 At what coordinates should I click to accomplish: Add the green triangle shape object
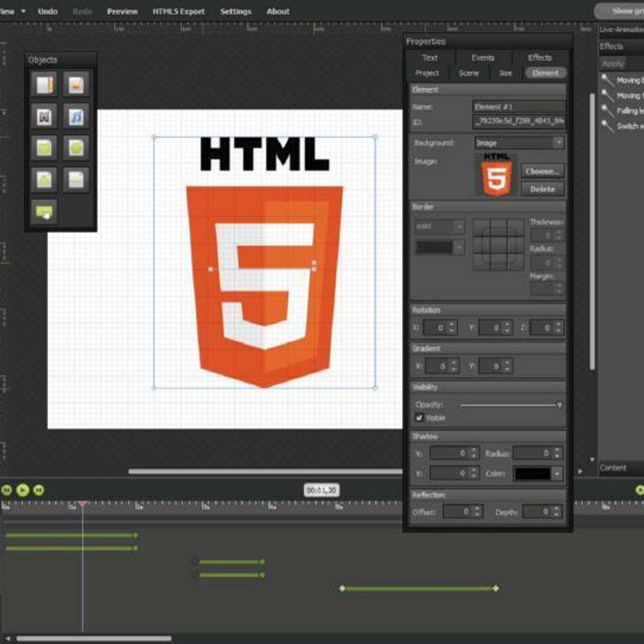point(44,180)
